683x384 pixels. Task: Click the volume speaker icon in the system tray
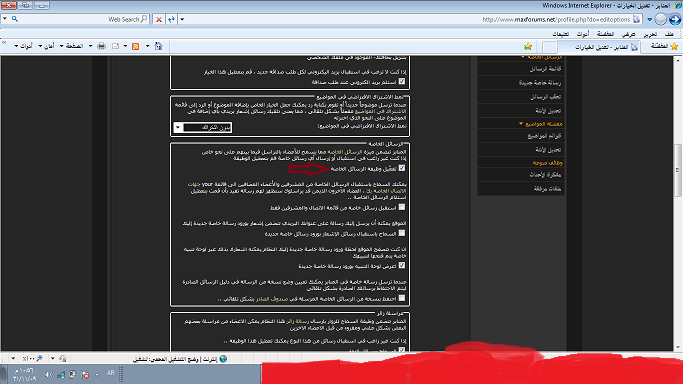[49, 374]
